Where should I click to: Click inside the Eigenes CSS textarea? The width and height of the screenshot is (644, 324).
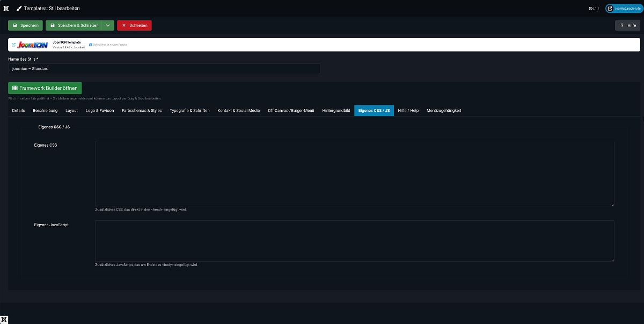[355, 174]
